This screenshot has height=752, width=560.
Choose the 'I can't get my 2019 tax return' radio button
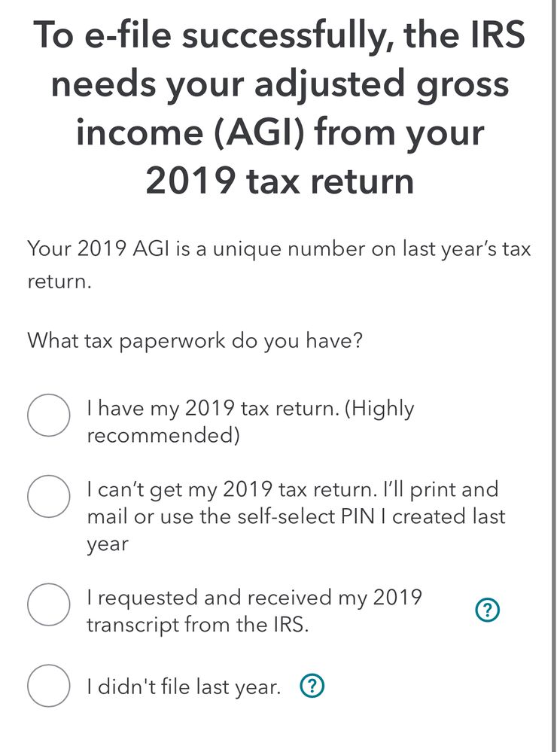coord(49,496)
